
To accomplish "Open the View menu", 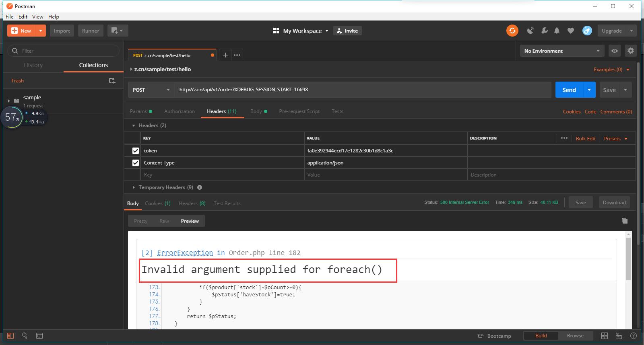I will pyautogui.click(x=38, y=16).
